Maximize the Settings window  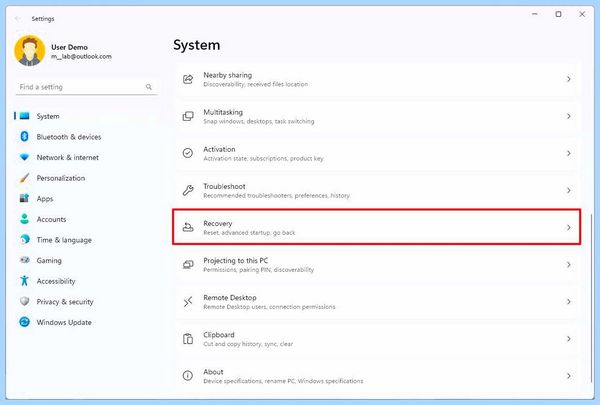tap(558, 14)
